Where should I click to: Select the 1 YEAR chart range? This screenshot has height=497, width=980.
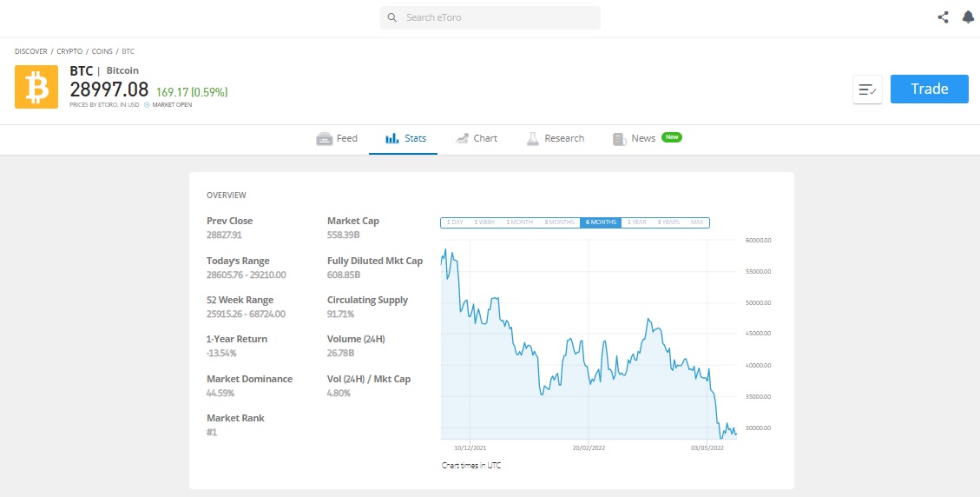tap(637, 222)
